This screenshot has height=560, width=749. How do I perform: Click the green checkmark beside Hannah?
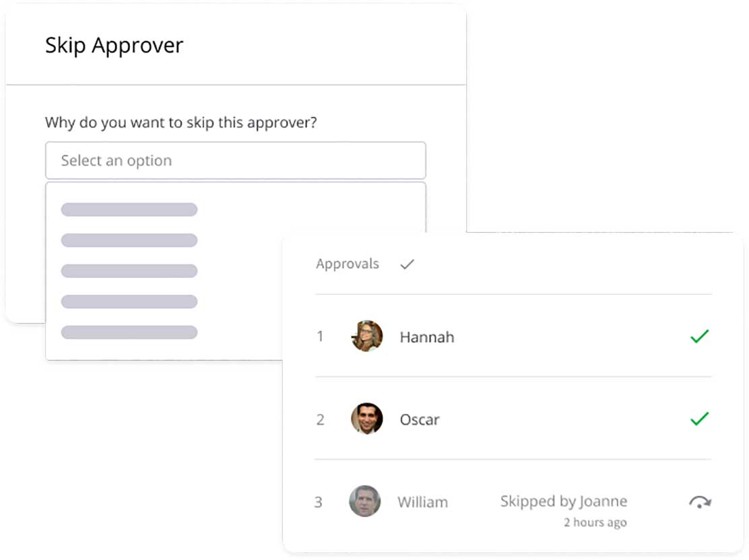tap(700, 336)
